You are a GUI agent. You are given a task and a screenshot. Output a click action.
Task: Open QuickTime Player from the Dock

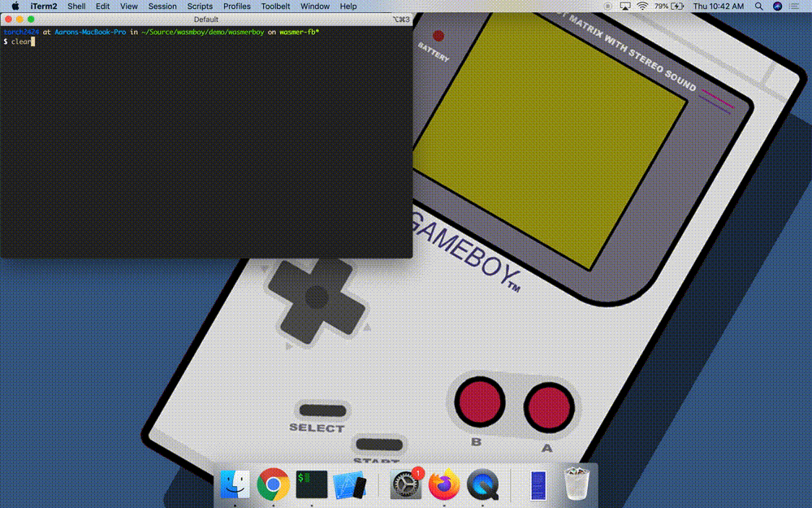tap(482, 484)
